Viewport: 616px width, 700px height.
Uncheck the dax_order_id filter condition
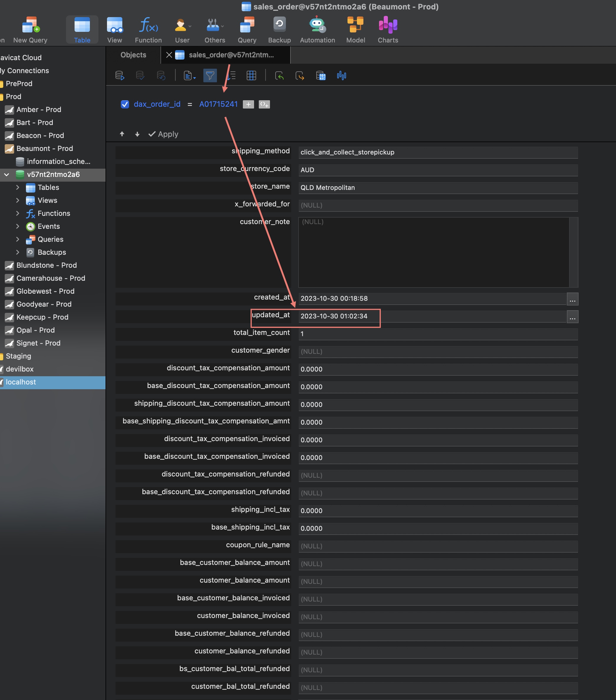click(125, 104)
